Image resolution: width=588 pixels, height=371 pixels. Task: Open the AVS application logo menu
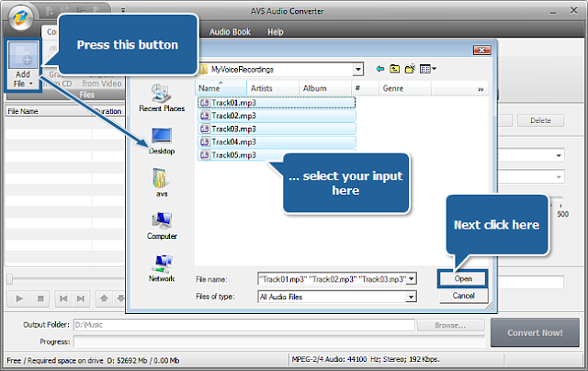[21, 17]
